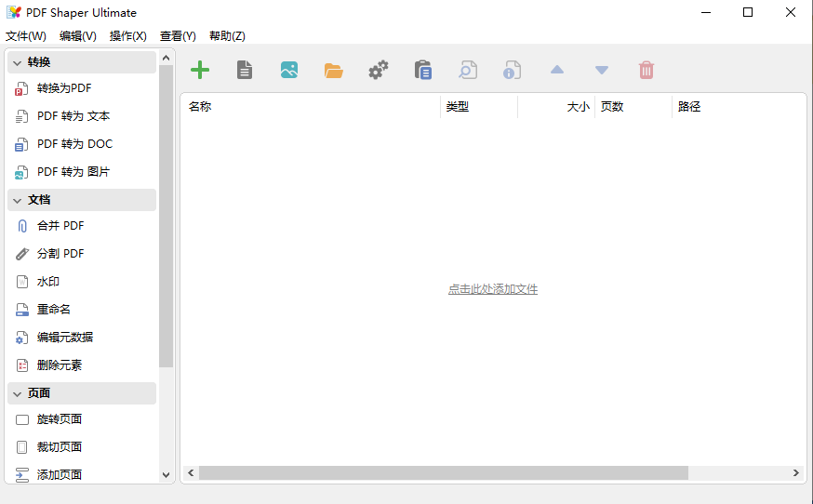Select the PDF 转为 图片 label
Viewport: 813px width, 504px height.
73,172
